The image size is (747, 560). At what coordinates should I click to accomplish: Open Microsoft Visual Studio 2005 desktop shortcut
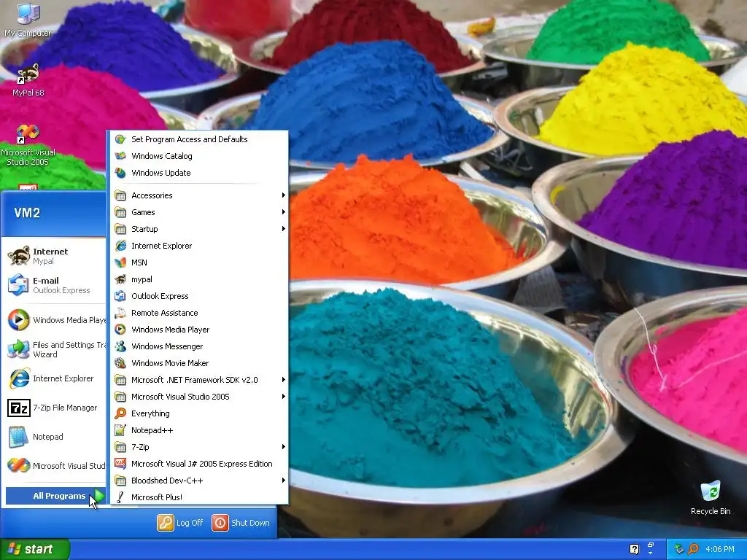pos(28,145)
